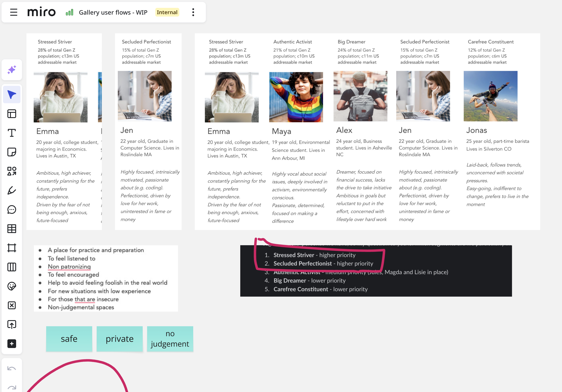Insert a table using the table icon
This screenshot has width=562, height=392.
click(x=12, y=229)
